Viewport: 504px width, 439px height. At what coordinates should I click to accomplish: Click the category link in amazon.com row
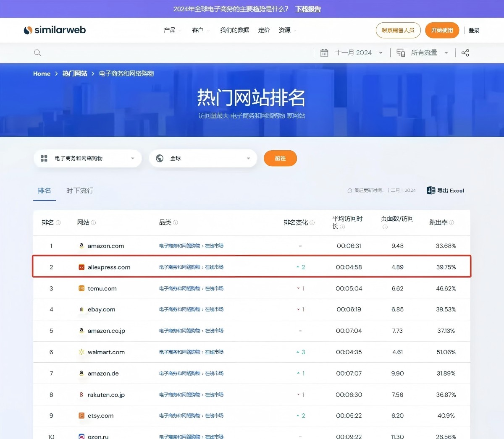[x=191, y=246]
